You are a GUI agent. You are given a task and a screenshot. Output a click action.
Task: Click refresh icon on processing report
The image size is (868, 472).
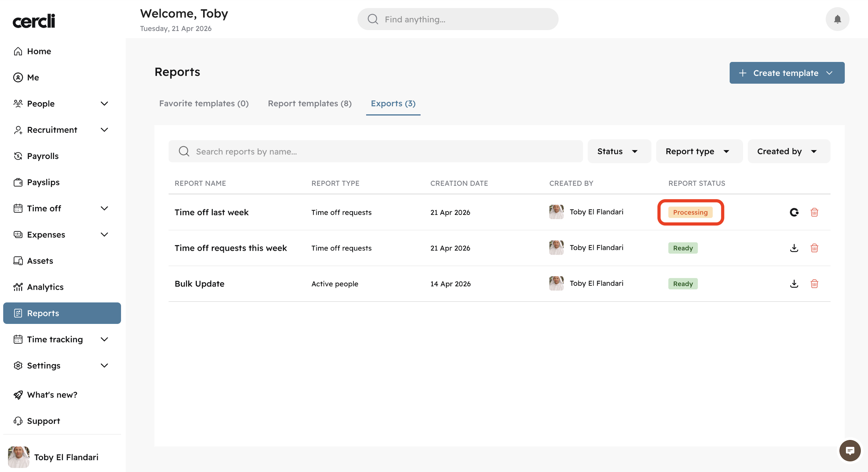pyautogui.click(x=794, y=212)
